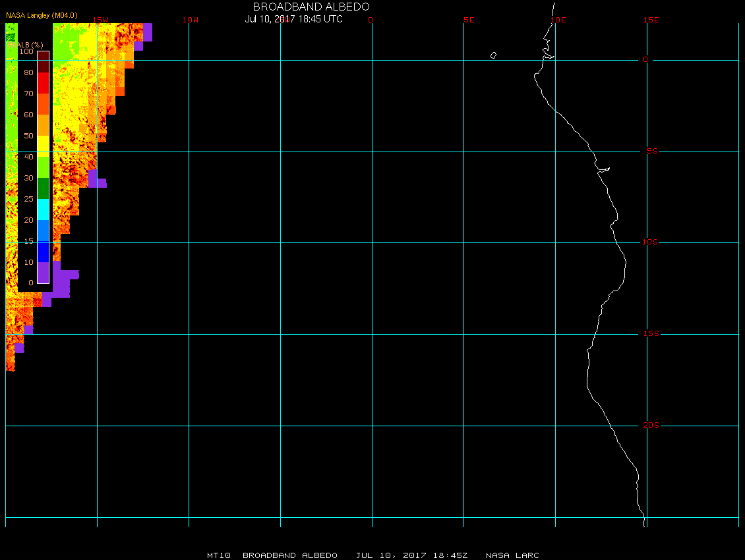
Task: Click the legend value 15
Action: point(29,241)
